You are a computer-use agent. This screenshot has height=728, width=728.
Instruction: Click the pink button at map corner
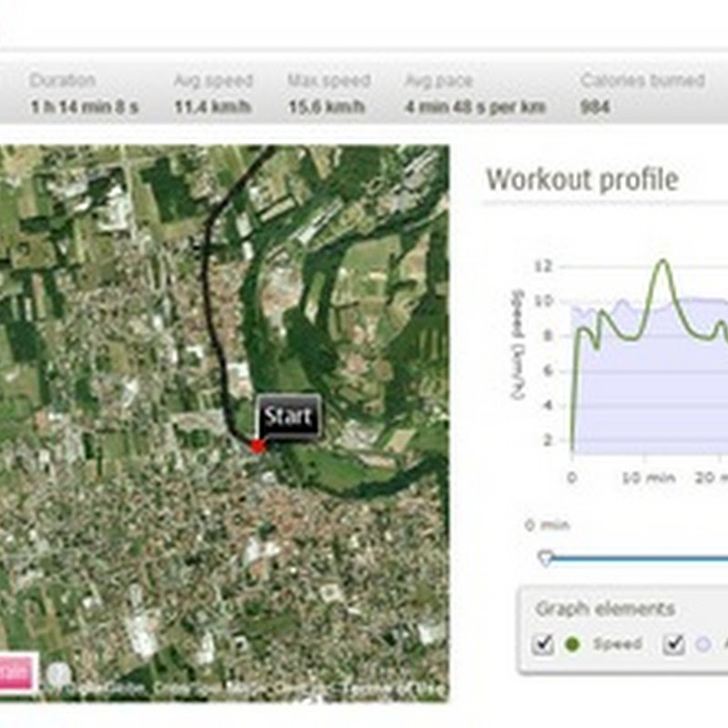coord(17,672)
